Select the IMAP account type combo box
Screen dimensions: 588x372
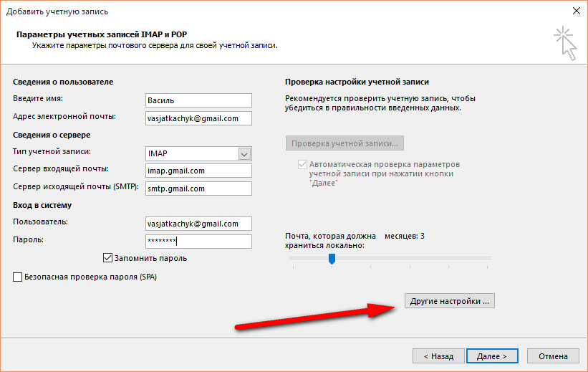click(198, 153)
